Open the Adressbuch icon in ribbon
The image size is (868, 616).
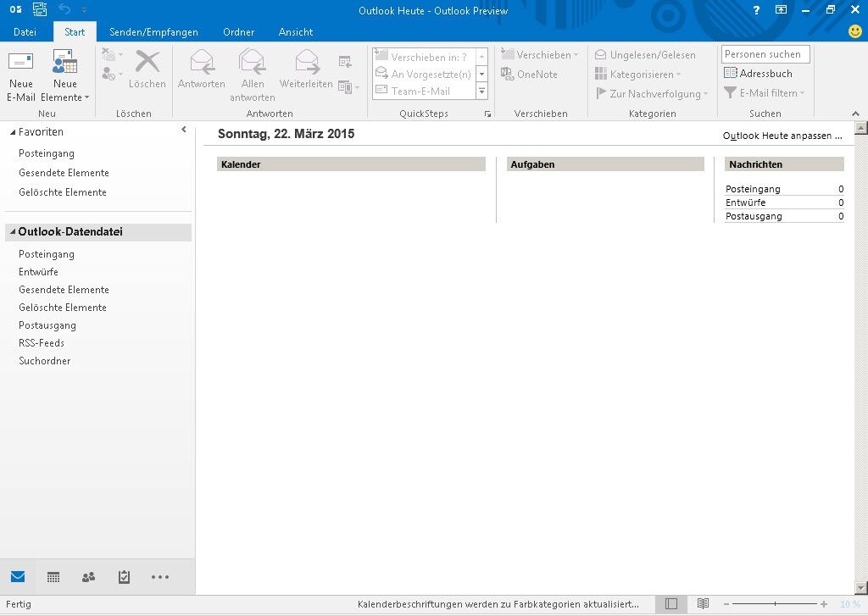pyautogui.click(x=731, y=74)
